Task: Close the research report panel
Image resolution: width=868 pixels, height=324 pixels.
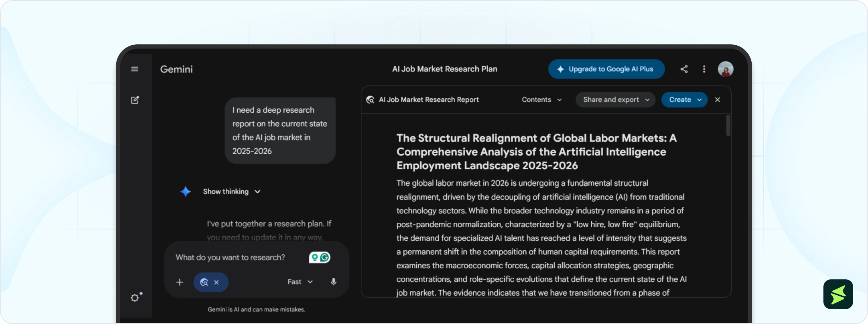Action: click(x=717, y=100)
